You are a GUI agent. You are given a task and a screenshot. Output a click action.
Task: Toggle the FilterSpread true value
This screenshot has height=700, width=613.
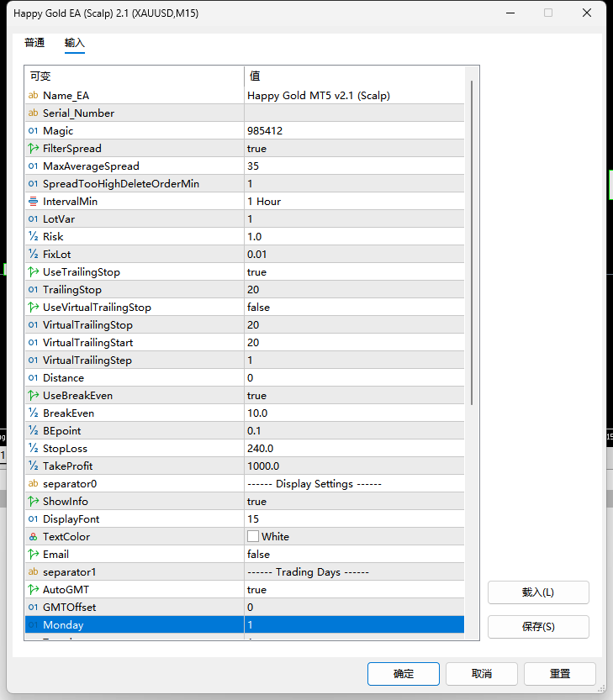pyautogui.click(x=354, y=148)
